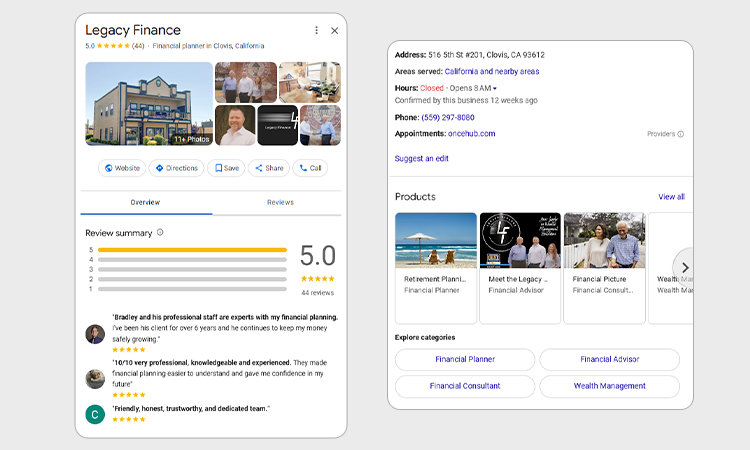Image resolution: width=750 pixels, height=450 pixels.
Task: Click the Review summary info icon
Action: click(160, 232)
